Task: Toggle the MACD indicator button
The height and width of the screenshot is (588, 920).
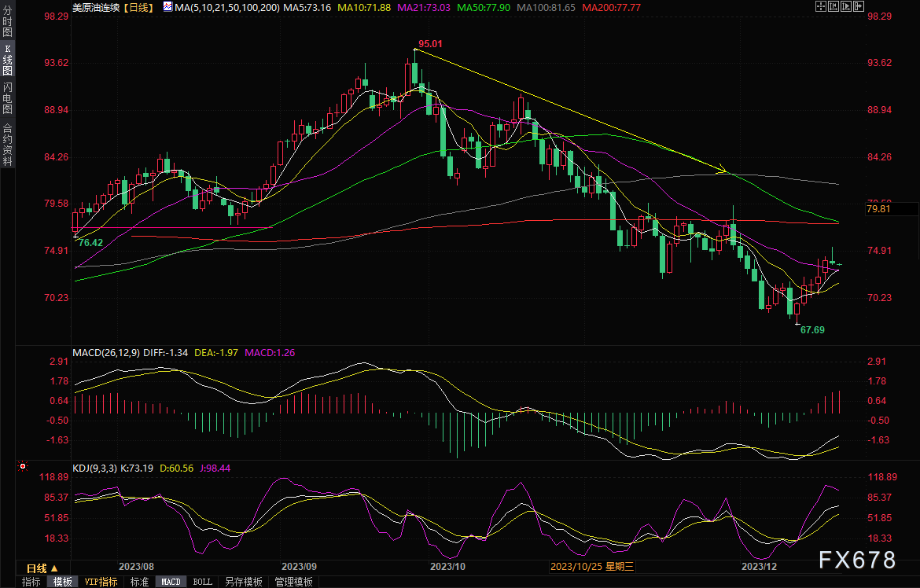Action: (x=171, y=582)
